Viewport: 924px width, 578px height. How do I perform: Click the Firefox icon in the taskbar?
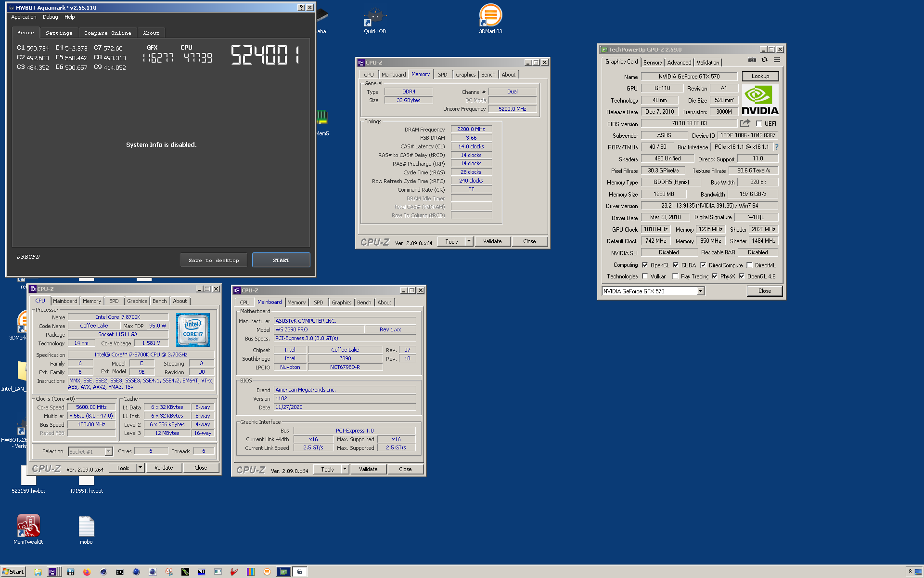click(x=87, y=572)
